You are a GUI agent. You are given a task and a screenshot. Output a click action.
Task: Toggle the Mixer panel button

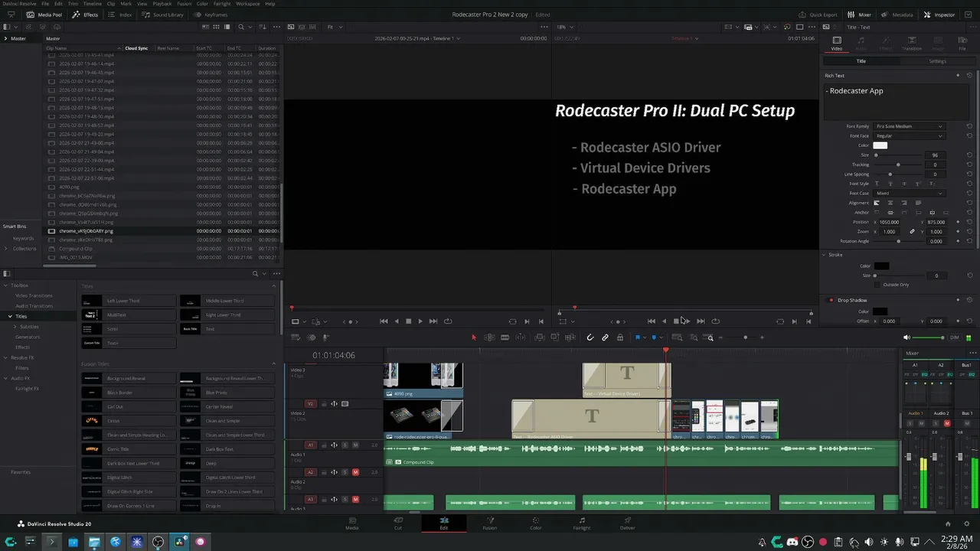tap(860, 15)
